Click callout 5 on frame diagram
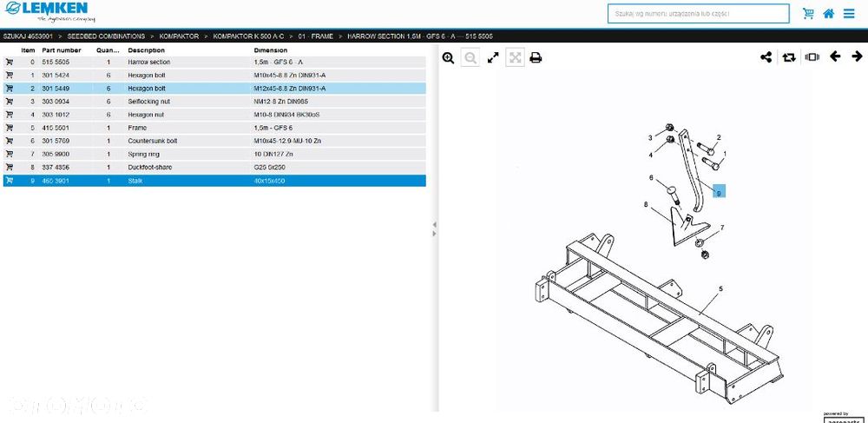Image resolution: width=868 pixels, height=423 pixels. tap(720, 288)
